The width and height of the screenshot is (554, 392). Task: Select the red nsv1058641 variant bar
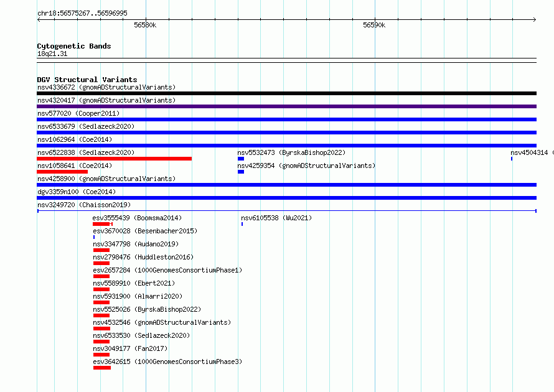click(62, 172)
